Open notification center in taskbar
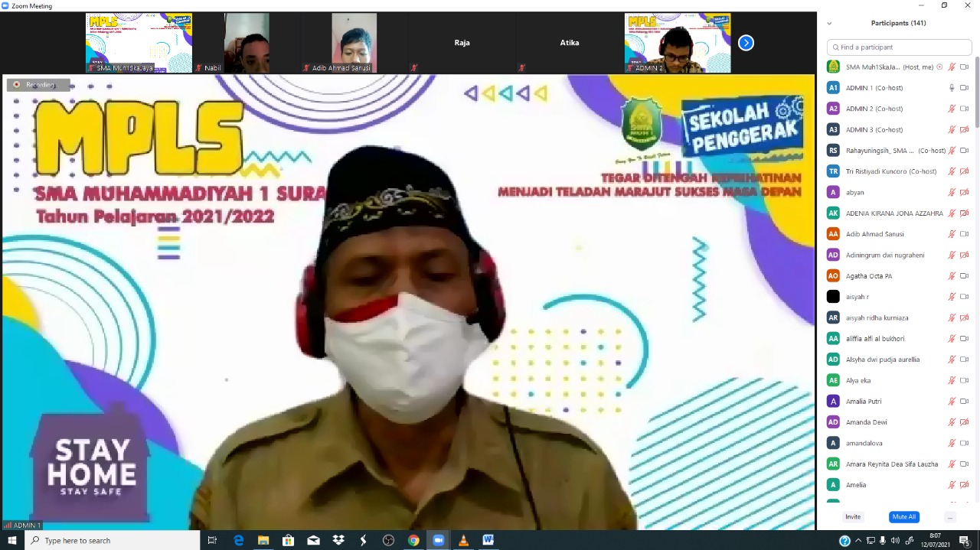This screenshot has width=980, height=550. 965,540
